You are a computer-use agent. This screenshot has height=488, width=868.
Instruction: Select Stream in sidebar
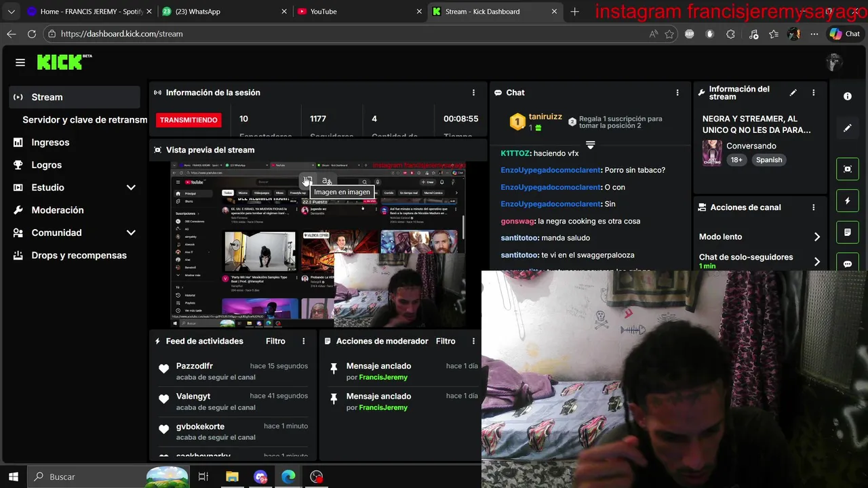point(75,97)
